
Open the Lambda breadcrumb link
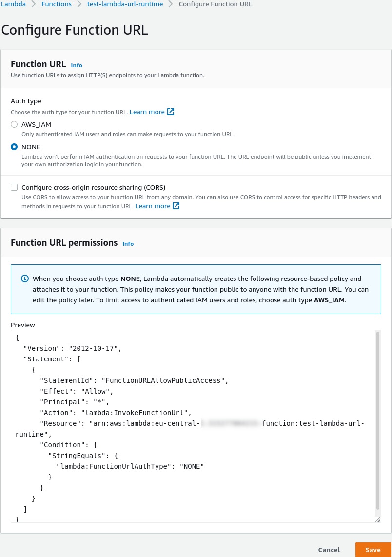[13, 4]
